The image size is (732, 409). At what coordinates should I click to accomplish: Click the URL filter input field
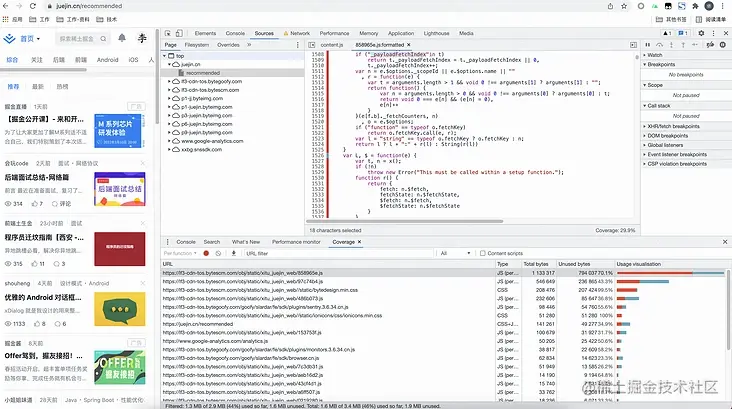point(338,253)
